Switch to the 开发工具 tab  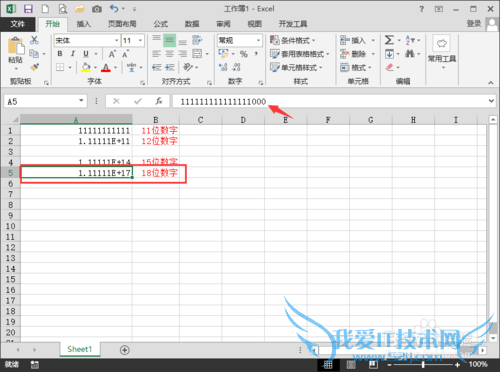tap(293, 24)
